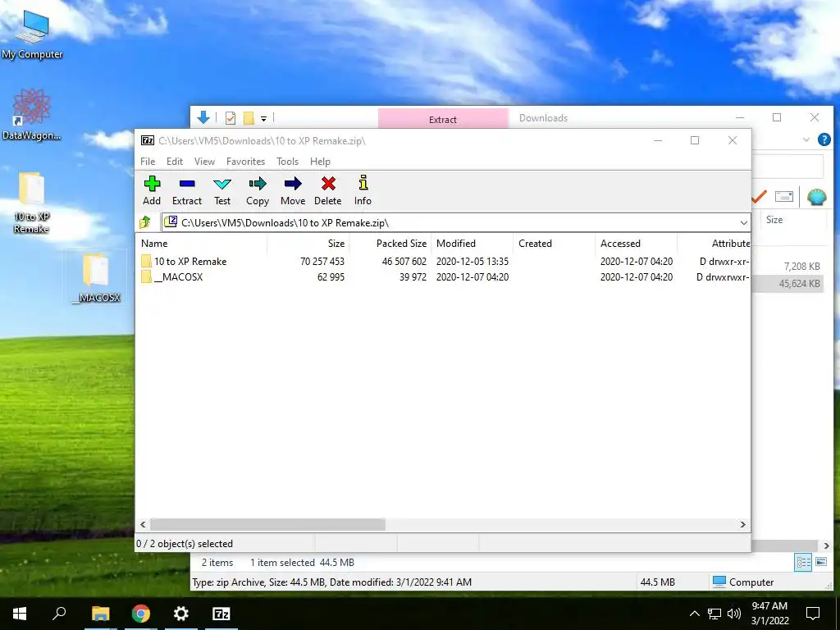Click the Copy toolbar button
This screenshot has height=630, width=840.
click(x=258, y=190)
